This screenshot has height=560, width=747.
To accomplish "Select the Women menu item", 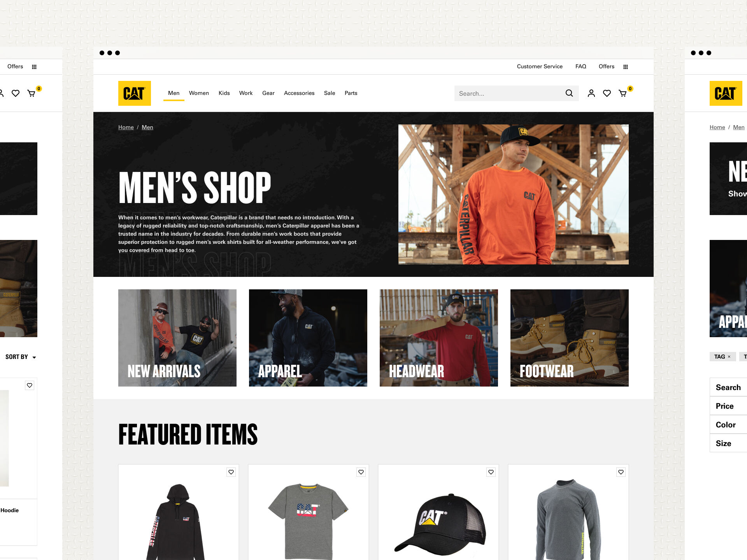I will point(199,93).
